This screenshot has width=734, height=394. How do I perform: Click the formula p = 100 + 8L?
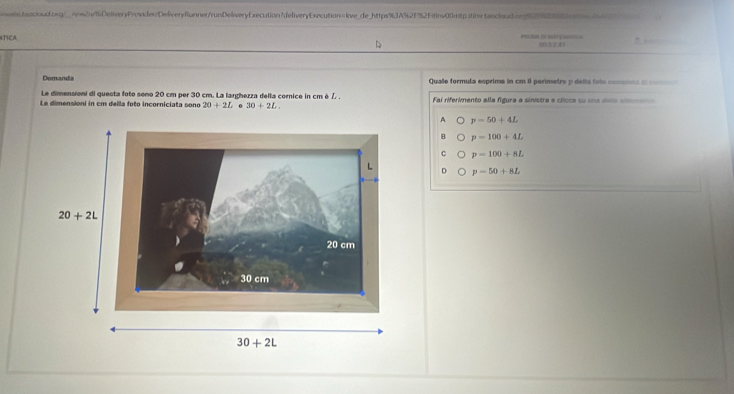tap(498, 154)
